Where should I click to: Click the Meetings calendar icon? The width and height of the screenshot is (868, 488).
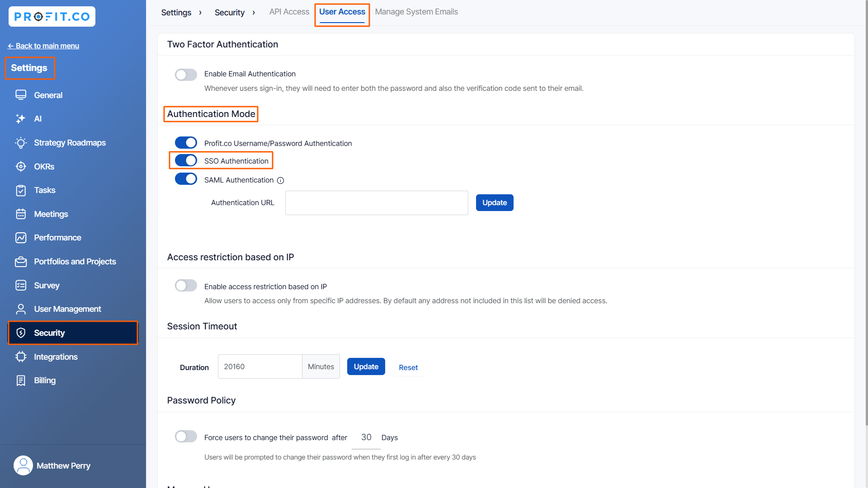coord(21,214)
